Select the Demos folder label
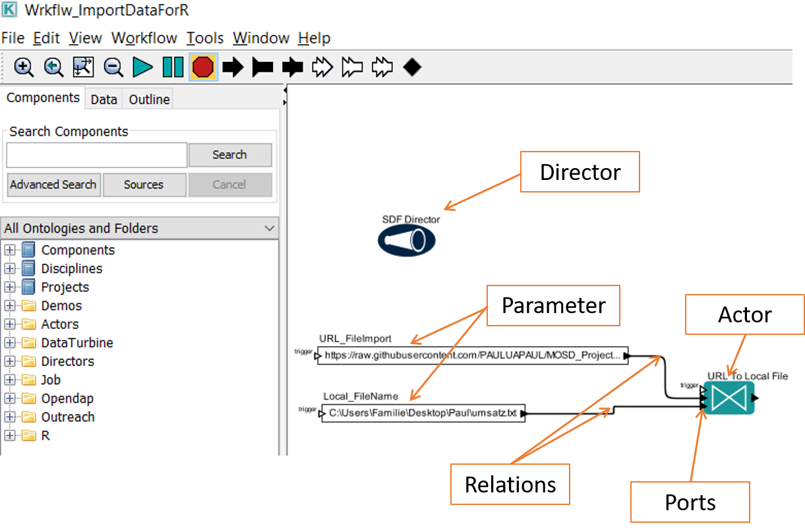Image resolution: width=805 pixels, height=532 pixels. point(61,305)
